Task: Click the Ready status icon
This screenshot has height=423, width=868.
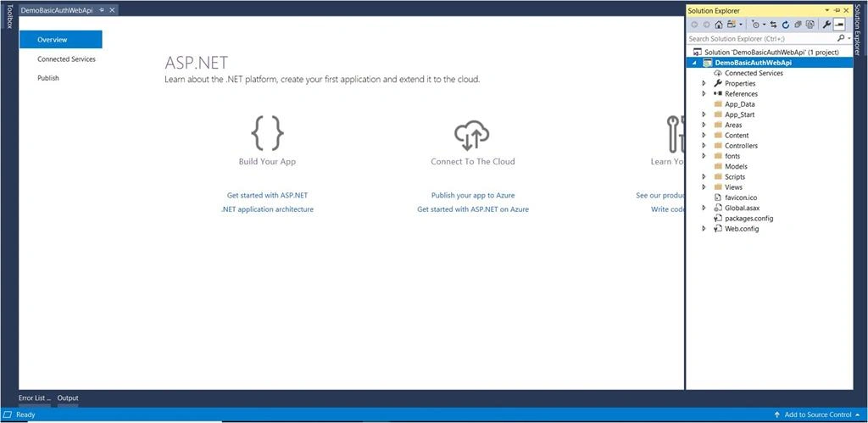Action: pyautogui.click(x=8, y=415)
